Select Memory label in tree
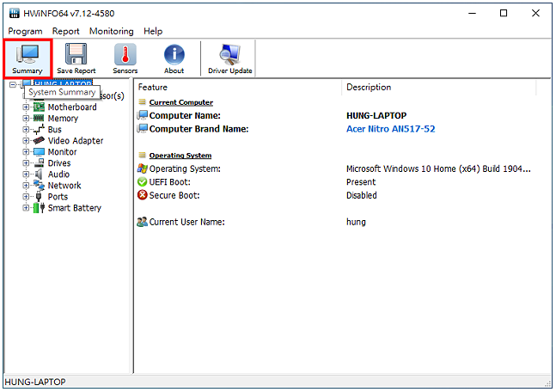The height and width of the screenshot is (392, 556). tap(63, 118)
